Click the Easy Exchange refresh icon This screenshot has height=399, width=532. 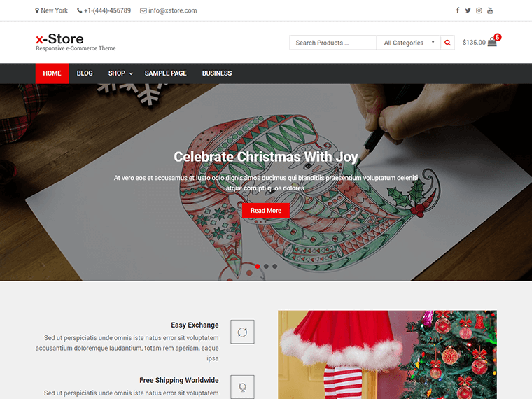242,332
